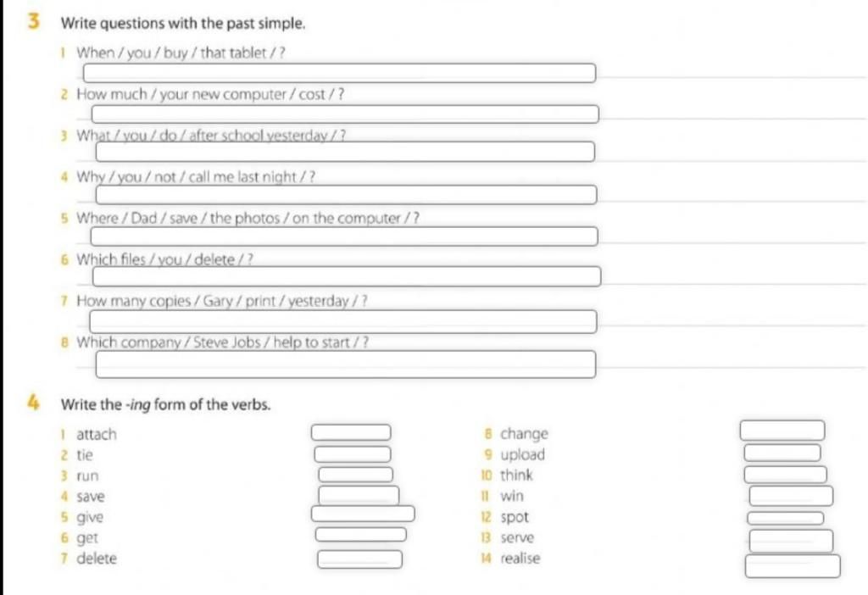Focus the -ing answer box for 'upload'
Image resolution: width=868 pixels, height=595 pixels.
tap(782, 453)
